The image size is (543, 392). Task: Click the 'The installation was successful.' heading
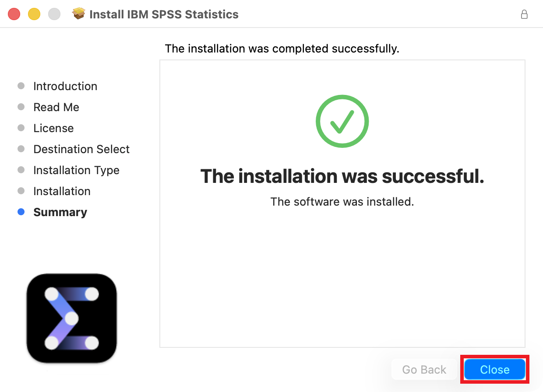[x=342, y=176]
